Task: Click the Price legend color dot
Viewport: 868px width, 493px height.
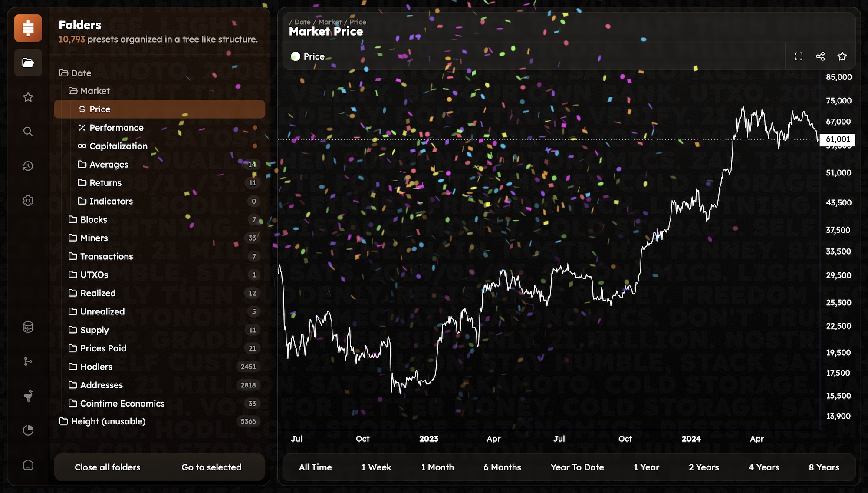Action: click(296, 56)
